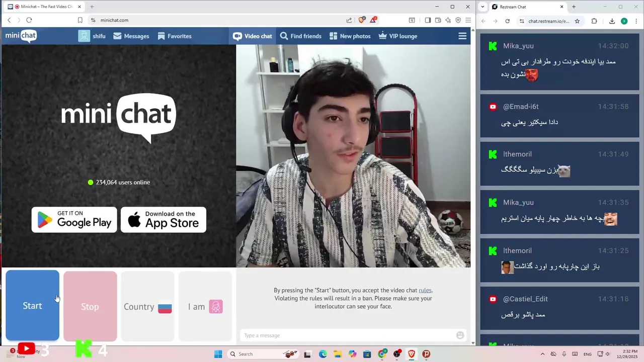The image size is (644, 362).
Task: Open the video chat rules link
Action: 425,290
